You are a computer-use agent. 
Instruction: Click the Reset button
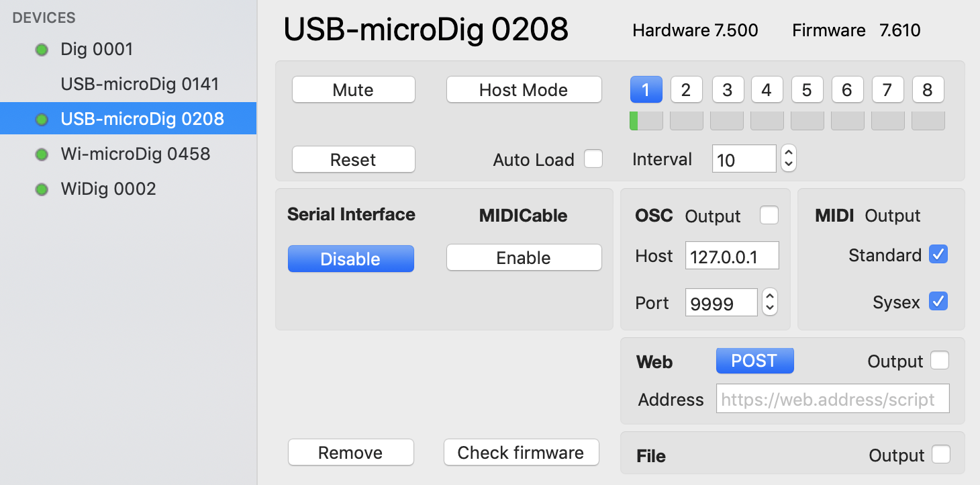pyautogui.click(x=354, y=159)
